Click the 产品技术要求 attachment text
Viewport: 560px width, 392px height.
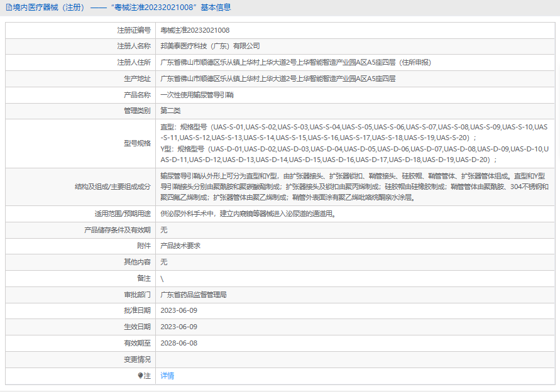(180, 246)
